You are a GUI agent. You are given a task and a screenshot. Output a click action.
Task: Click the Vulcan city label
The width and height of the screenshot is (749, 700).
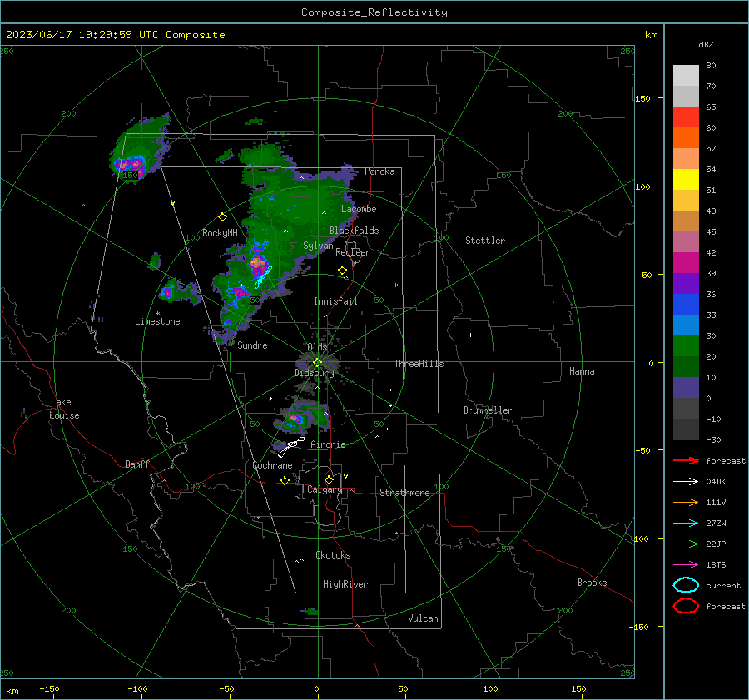tap(424, 618)
